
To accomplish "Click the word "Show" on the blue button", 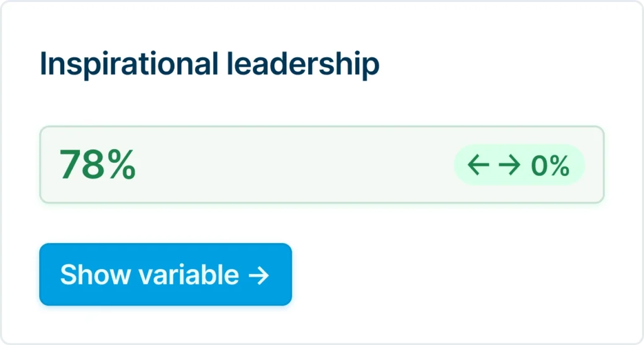I will 96,275.
